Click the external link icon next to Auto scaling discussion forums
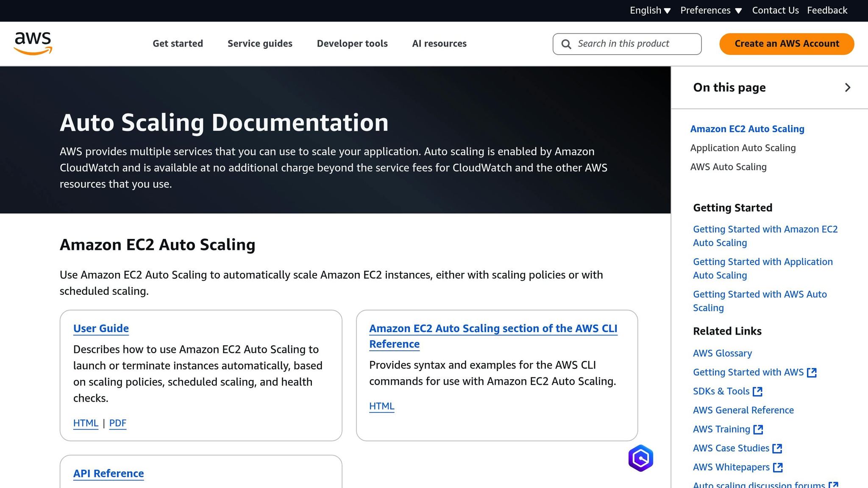 [833, 485]
